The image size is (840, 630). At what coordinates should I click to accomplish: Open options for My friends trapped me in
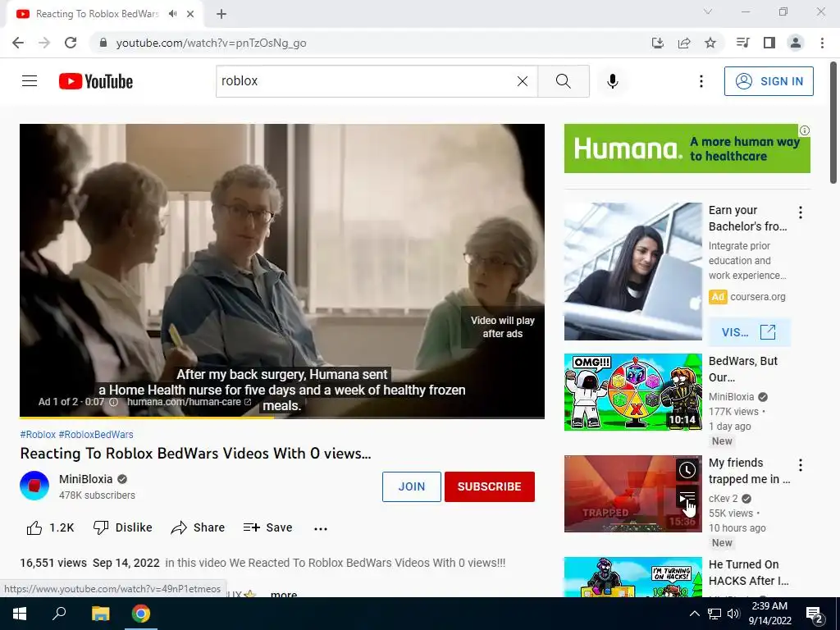coord(801,465)
